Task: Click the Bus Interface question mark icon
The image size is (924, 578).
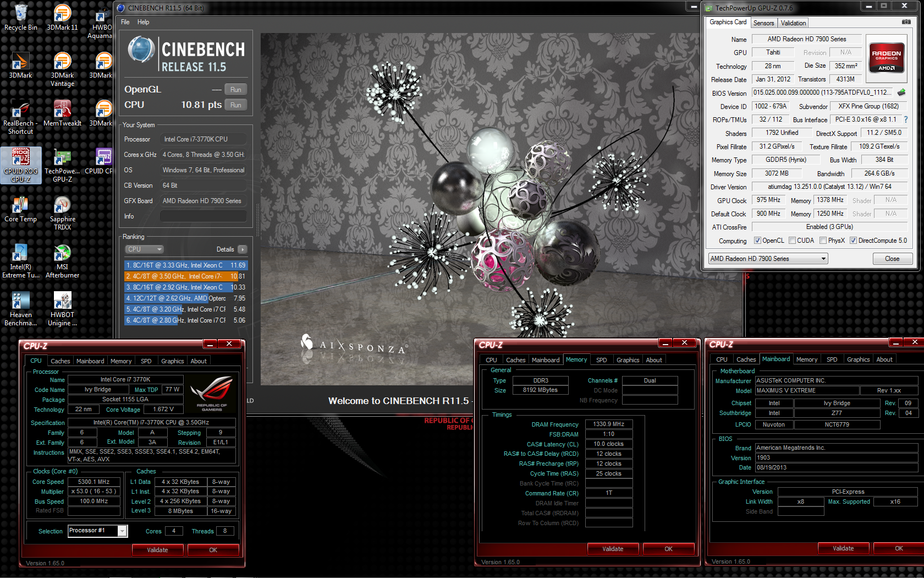Action: (905, 119)
